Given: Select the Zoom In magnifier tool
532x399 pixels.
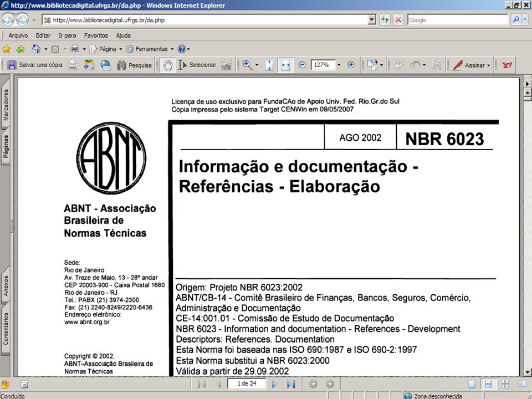Looking at the screenshot, I should pyautogui.click(x=247, y=65).
